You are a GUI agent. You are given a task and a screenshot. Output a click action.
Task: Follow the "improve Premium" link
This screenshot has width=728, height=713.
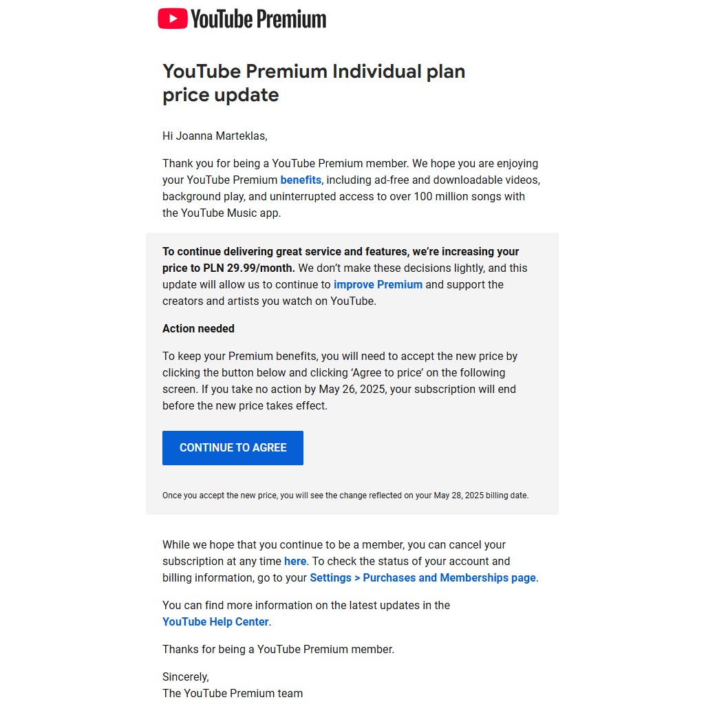point(378,285)
